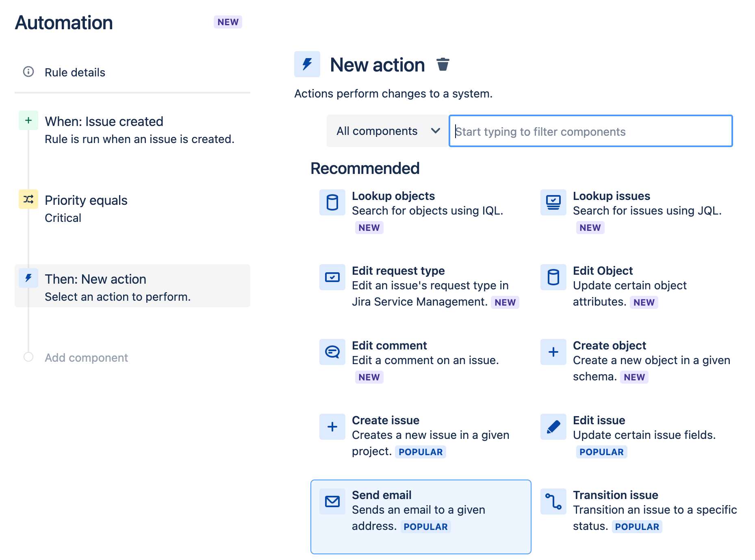Select the Send email envelope icon
755x560 pixels.
[332, 501]
